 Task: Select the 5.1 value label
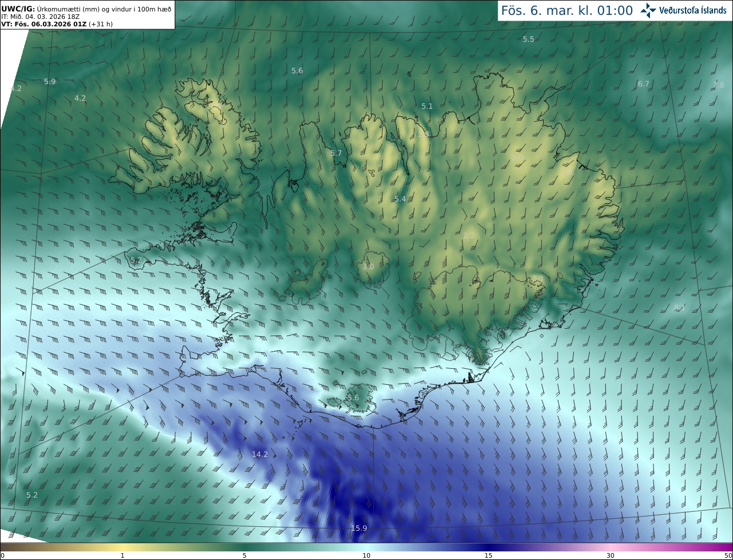click(x=427, y=106)
